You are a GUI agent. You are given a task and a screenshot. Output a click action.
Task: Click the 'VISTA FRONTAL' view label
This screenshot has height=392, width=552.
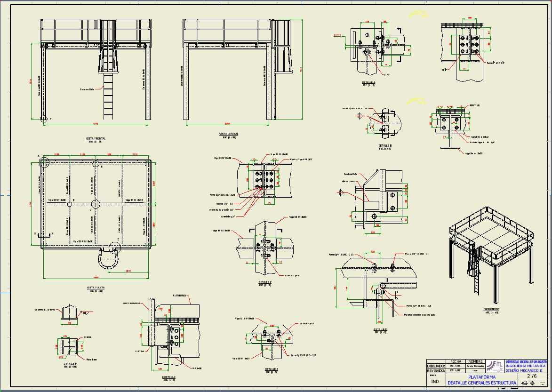point(96,139)
